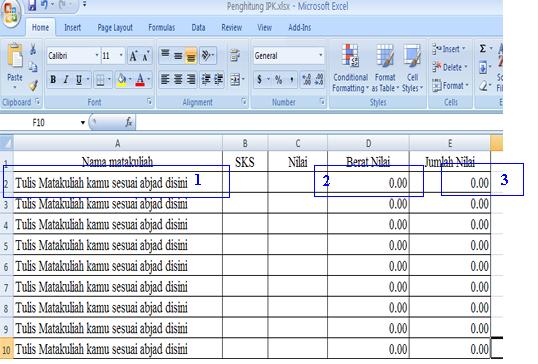
Task: Select the 'Nama matakuliah' header cell
Action: click(x=118, y=161)
